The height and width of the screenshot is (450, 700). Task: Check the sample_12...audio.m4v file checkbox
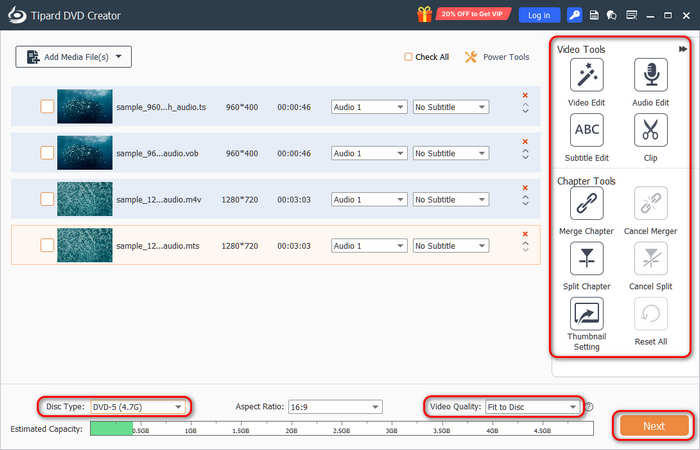pyautogui.click(x=47, y=199)
